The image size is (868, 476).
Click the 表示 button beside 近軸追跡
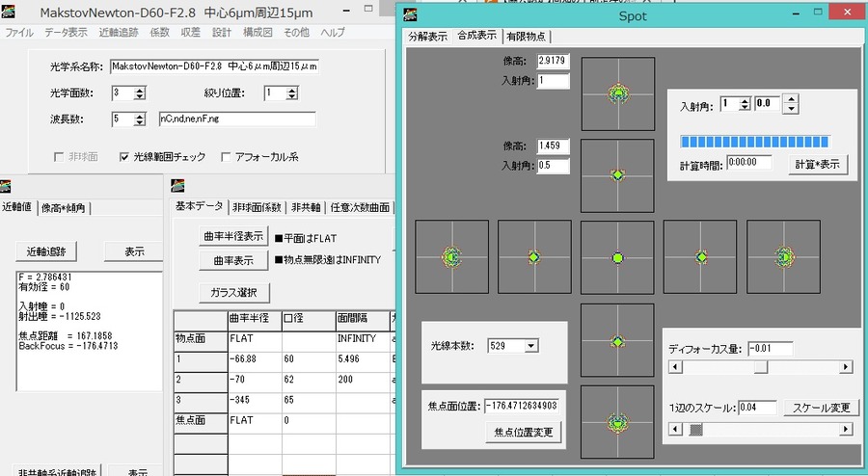coord(134,251)
